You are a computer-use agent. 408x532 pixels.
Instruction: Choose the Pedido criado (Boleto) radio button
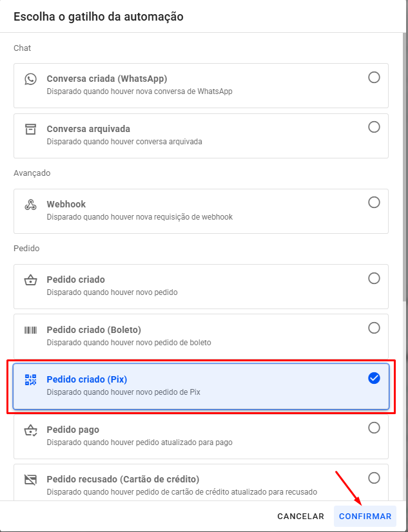374,328
